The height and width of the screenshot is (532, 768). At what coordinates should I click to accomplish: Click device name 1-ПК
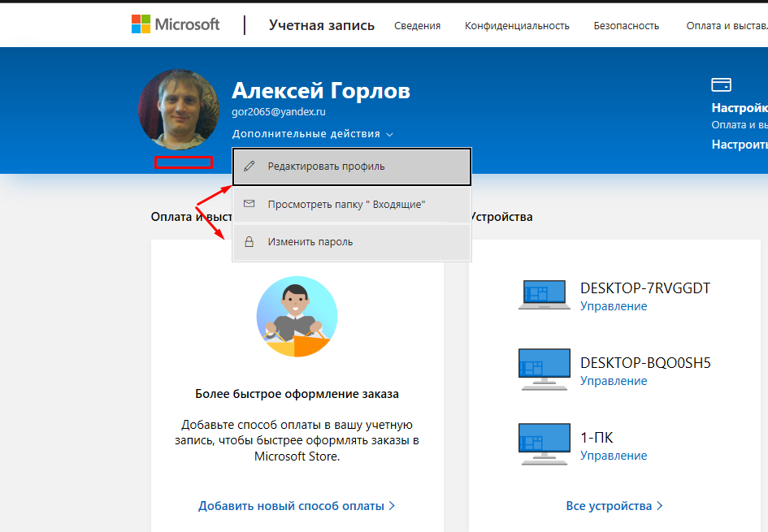point(597,438)
